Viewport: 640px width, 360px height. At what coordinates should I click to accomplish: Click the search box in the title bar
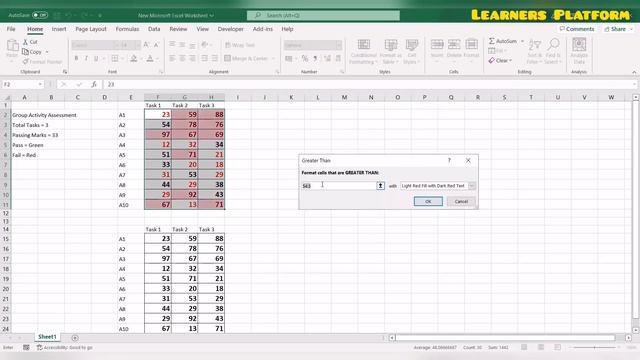tap(323, 15)
